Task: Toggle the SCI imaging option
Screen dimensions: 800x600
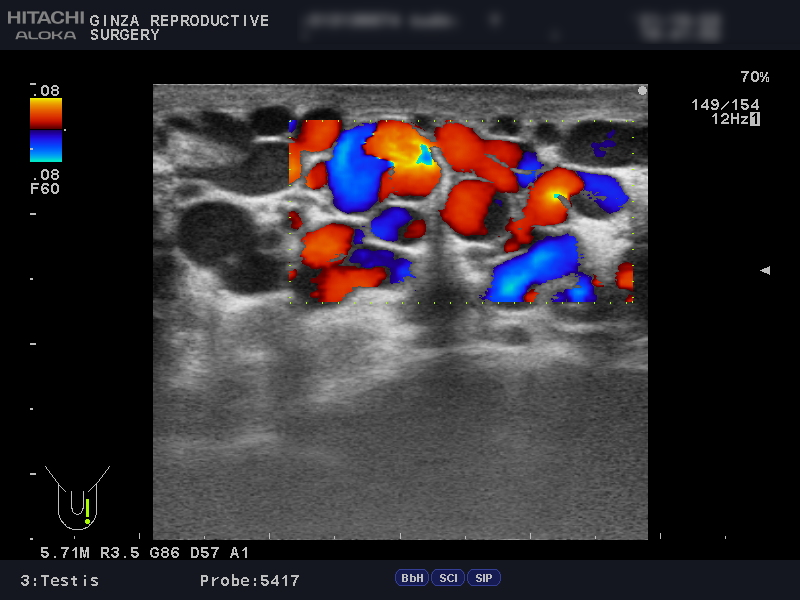Action: tap(448, 578)
